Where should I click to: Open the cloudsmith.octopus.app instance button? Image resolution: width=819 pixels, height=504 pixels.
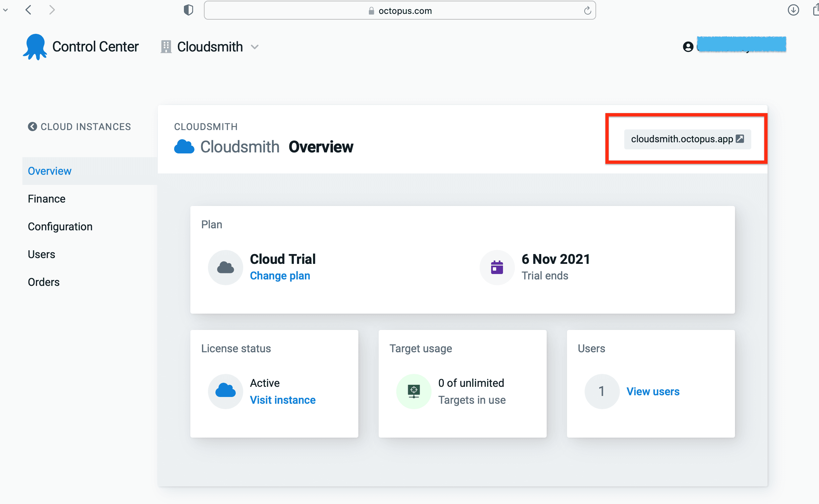coord(687,139)
